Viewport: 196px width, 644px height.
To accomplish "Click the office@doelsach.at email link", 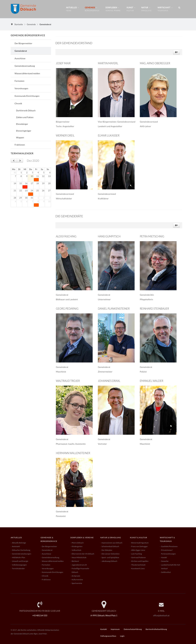I will (161, 615).
